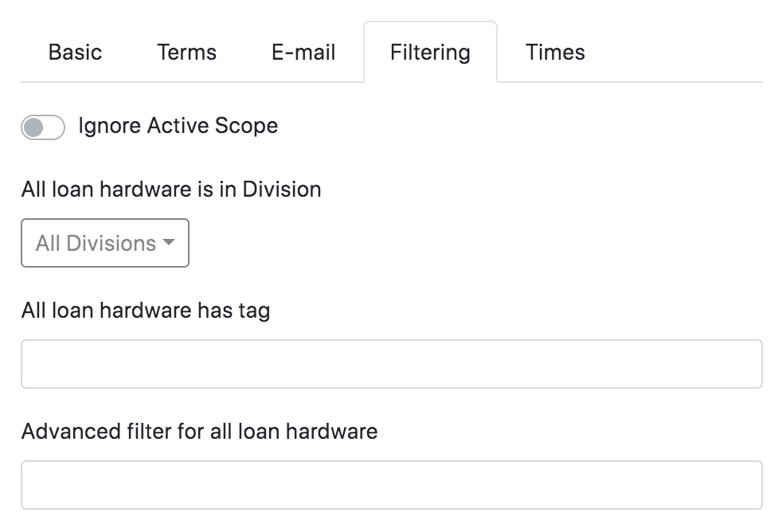Image resolution: width=782 pixels, height=532 pixels.
Task: Click inside the loan hardware tag field
Action: click(x=390, y=364)
